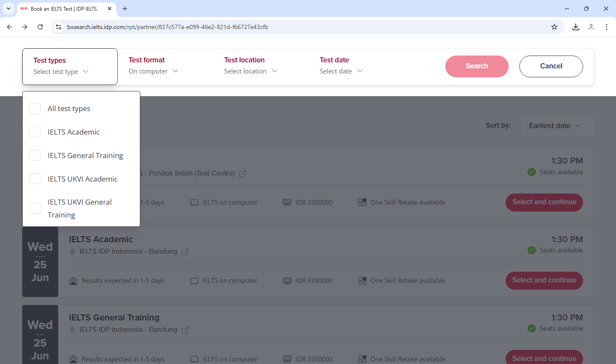This screenshot has width=616, height=364.
Task: Click the browser reload page icon
Action: [x=40, y=27]
